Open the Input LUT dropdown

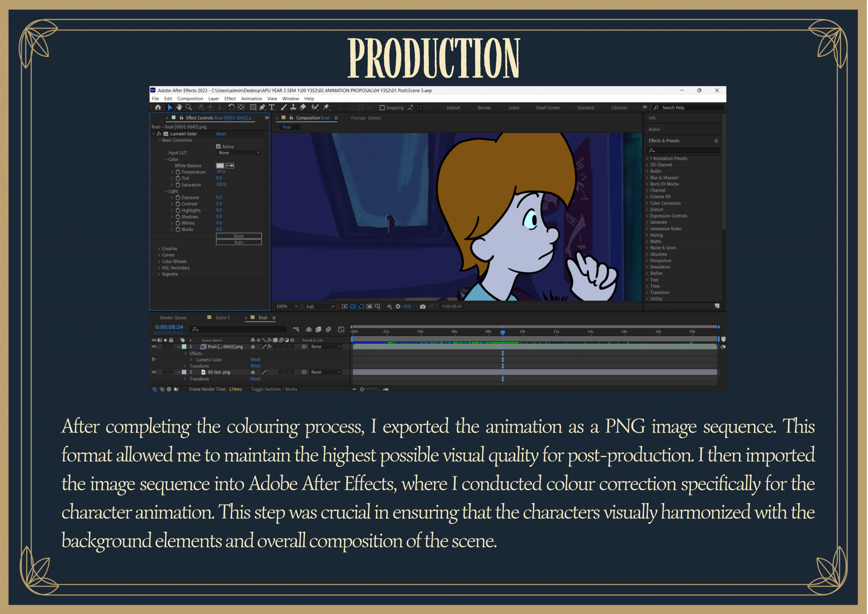239,153
